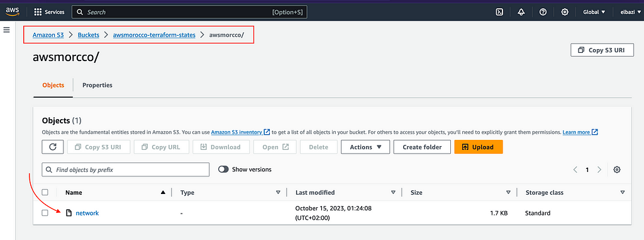Go to next page arrow
The image size is (644, 240).
pos(599,169)
